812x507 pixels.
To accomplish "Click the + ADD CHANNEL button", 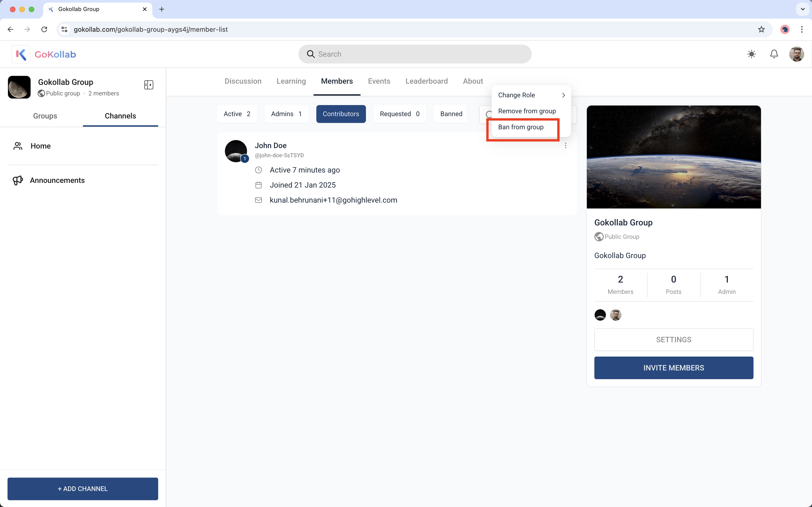I will [82, 489].
